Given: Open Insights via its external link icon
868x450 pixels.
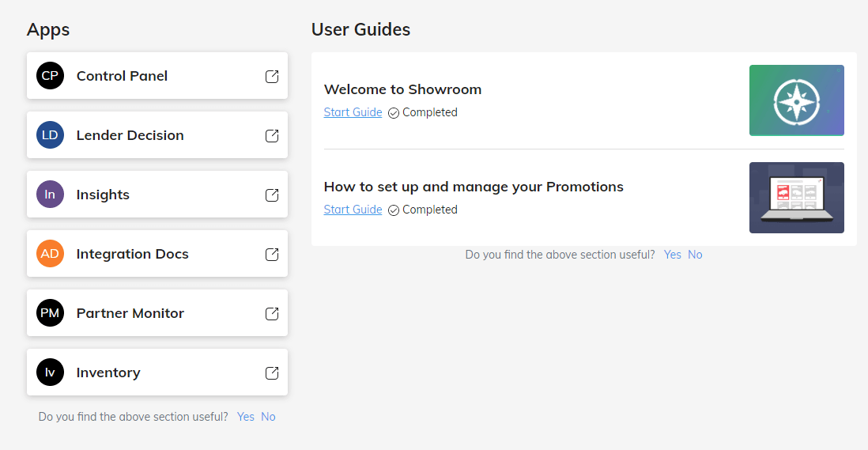Looking at the screenshot, I should click(x=272, y=195).
